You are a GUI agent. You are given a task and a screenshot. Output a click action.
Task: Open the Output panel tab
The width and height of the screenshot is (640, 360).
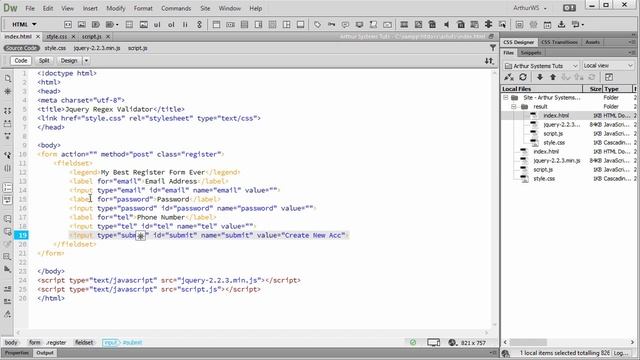44,353
